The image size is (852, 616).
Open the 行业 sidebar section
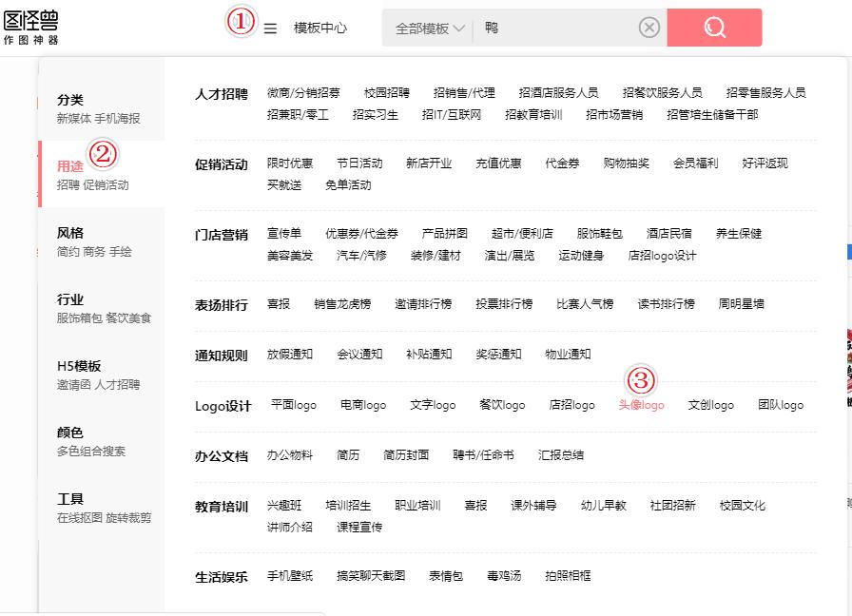(69, 297)
